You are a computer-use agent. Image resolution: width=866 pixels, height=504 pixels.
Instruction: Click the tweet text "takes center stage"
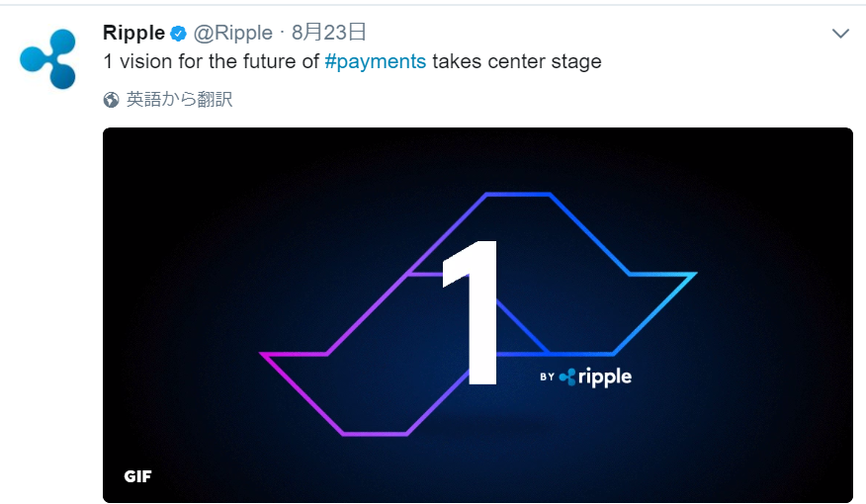click(516, 61)
